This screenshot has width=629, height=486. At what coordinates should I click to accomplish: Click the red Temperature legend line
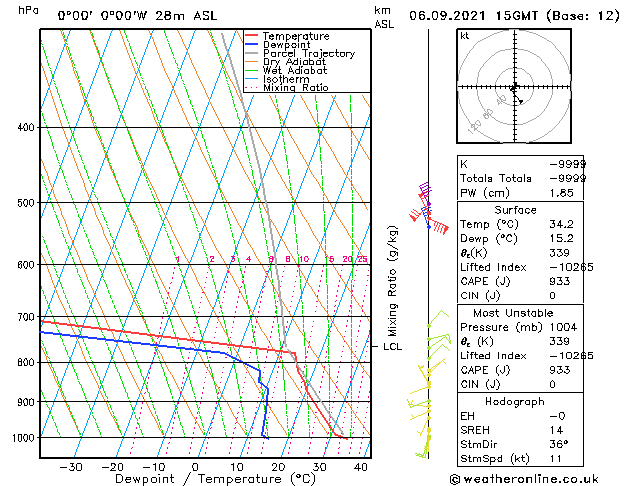[x=251, y=36]
